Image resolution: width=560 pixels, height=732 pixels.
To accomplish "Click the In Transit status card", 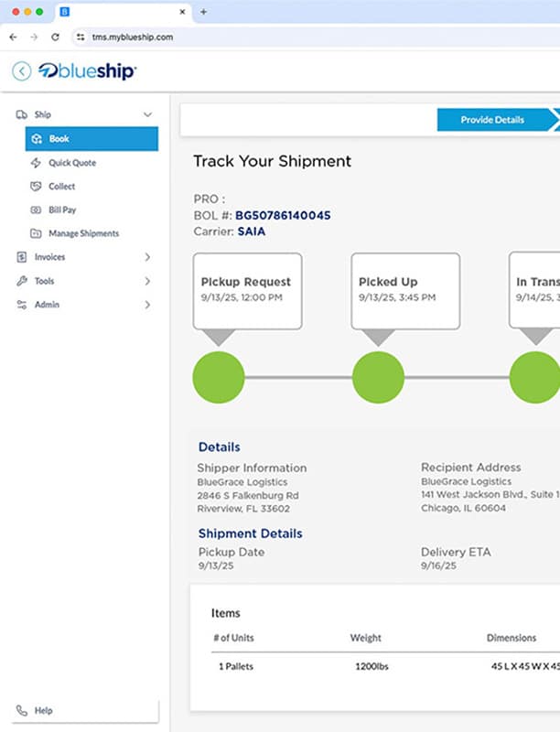I will [x=534, y=290].
